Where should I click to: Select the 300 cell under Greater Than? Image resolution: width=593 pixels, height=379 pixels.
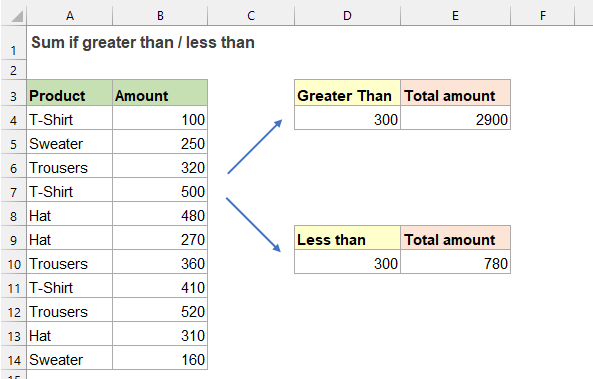tap(347, 118)
